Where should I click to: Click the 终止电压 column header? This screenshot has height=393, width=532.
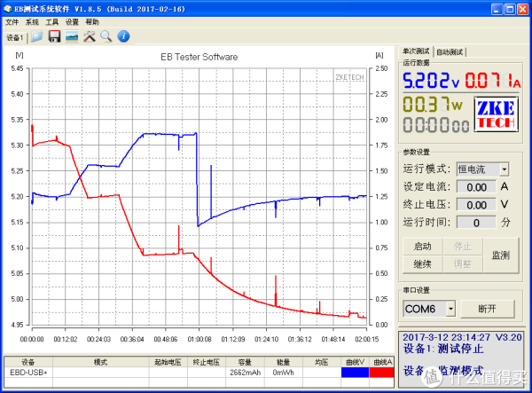(x=207, y=362)
